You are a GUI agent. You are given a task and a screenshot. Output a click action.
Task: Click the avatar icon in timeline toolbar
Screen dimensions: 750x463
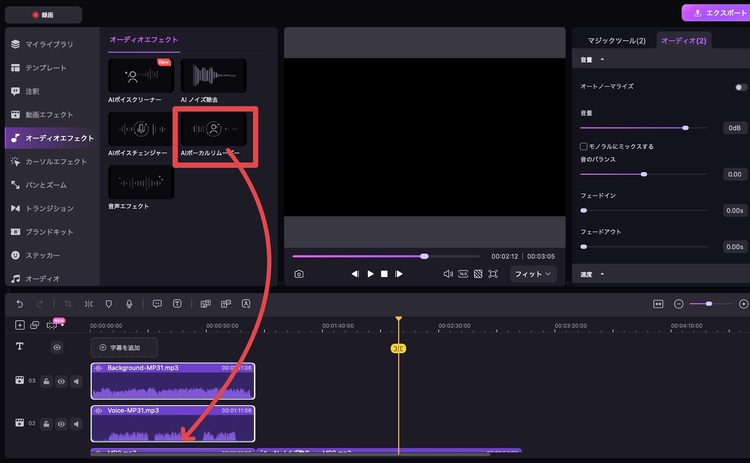tap(246, 304)
